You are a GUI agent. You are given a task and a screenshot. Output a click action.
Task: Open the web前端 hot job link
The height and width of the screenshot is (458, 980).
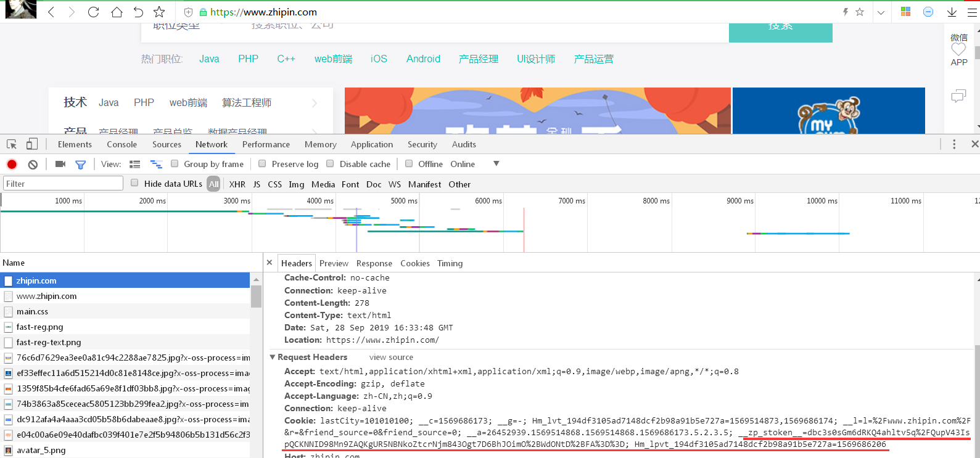coord(333,59)
